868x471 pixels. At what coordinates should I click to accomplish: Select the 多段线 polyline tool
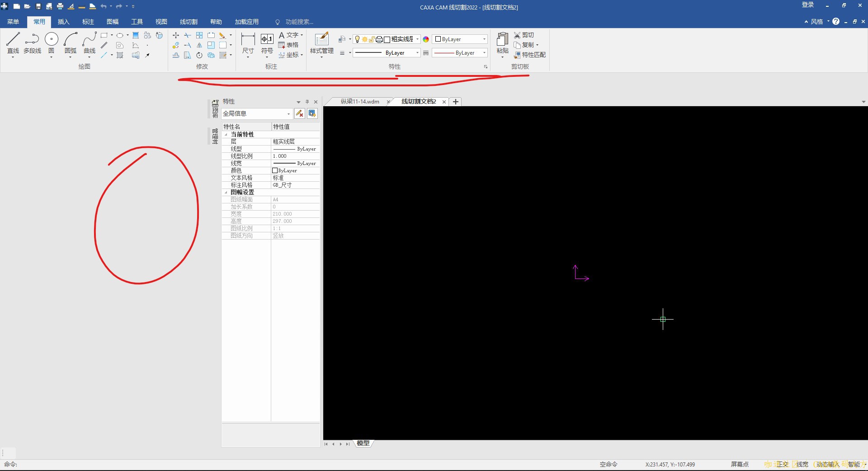[32, 43]
